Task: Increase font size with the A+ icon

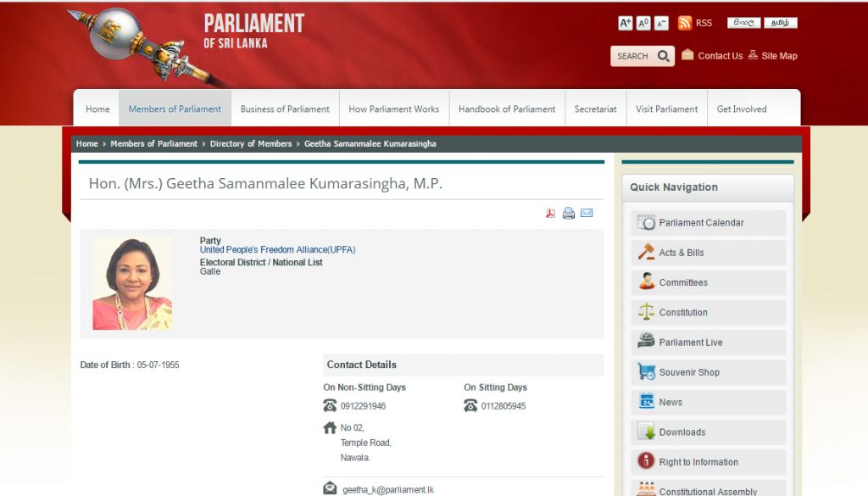Action: (625, 23)
